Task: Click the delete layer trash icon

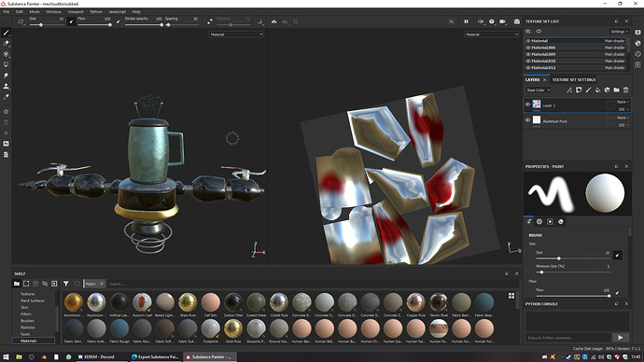Action: click(x=626, y=90)
